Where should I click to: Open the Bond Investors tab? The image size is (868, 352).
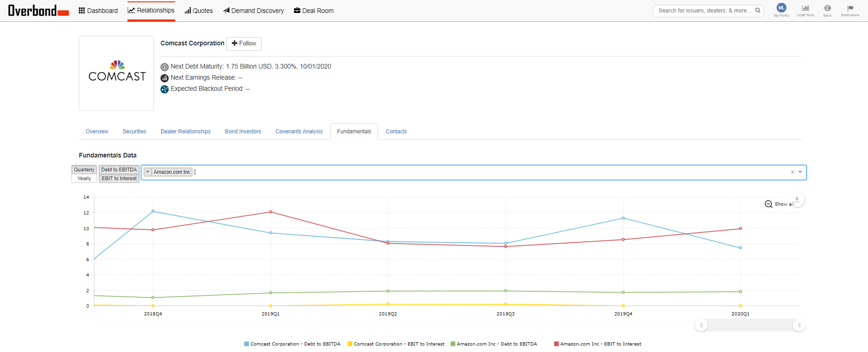click(243, 132)
